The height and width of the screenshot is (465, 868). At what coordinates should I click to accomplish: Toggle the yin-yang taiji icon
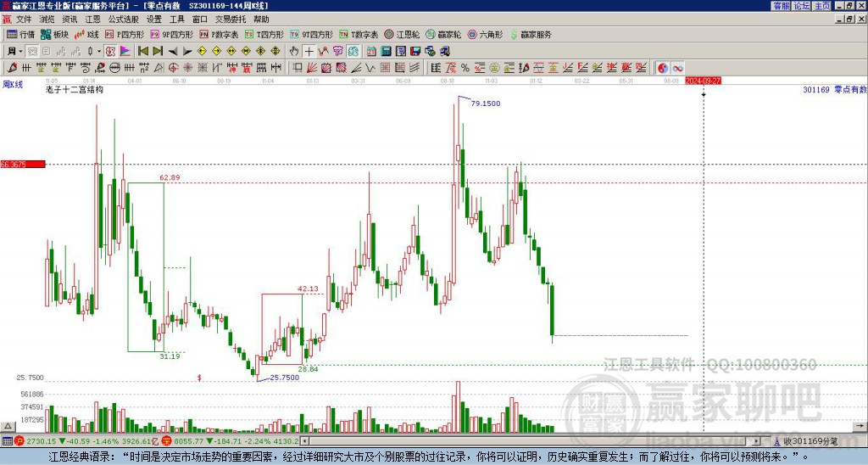[x=663, y=68]
